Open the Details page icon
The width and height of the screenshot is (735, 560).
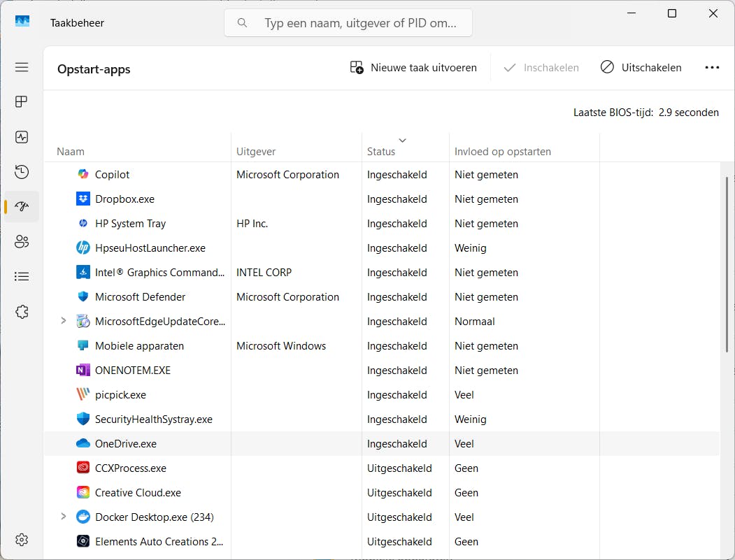22,277
